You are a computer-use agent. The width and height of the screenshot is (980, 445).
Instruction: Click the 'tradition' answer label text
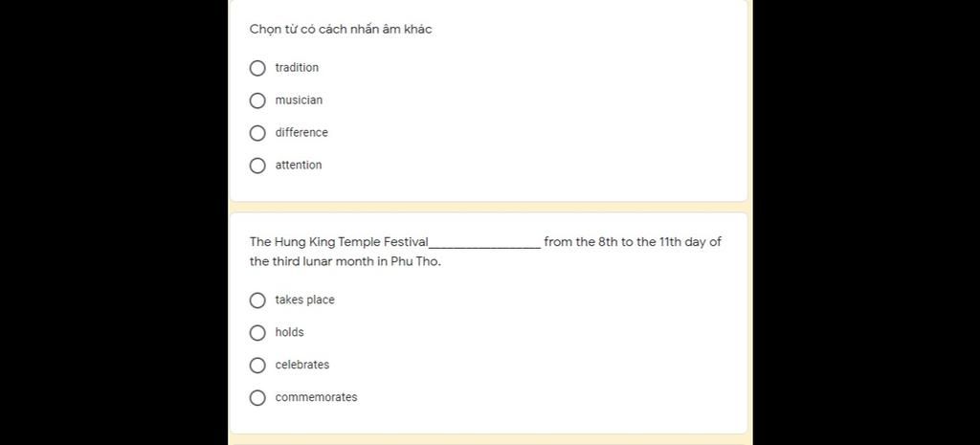tap(297, 68)
